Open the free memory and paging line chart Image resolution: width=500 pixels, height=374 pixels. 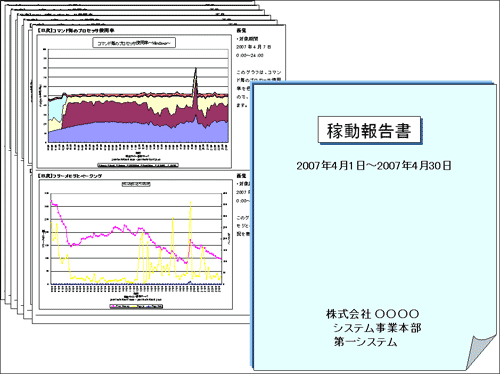136,245
